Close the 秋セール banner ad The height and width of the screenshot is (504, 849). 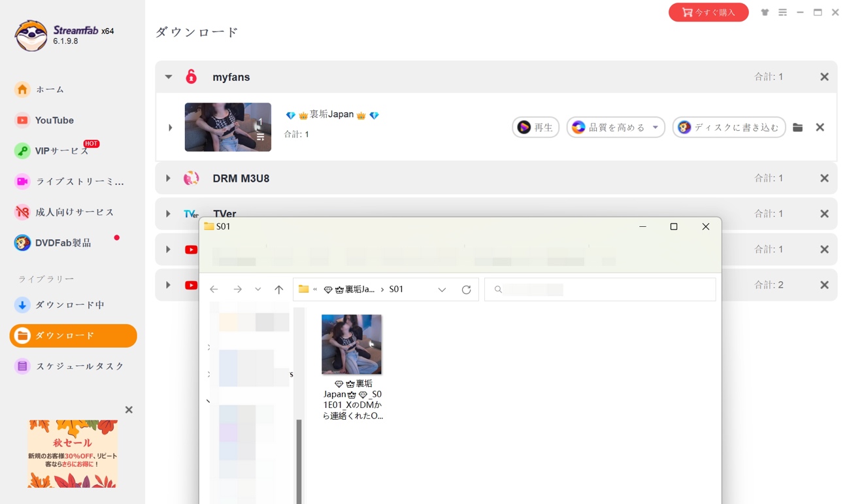[129, 410]
